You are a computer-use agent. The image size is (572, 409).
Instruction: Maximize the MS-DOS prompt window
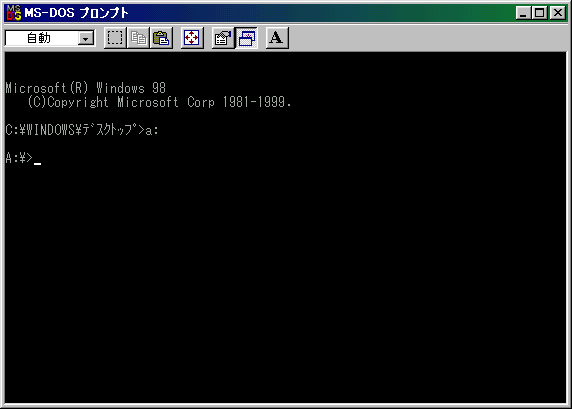coord(540,13)
